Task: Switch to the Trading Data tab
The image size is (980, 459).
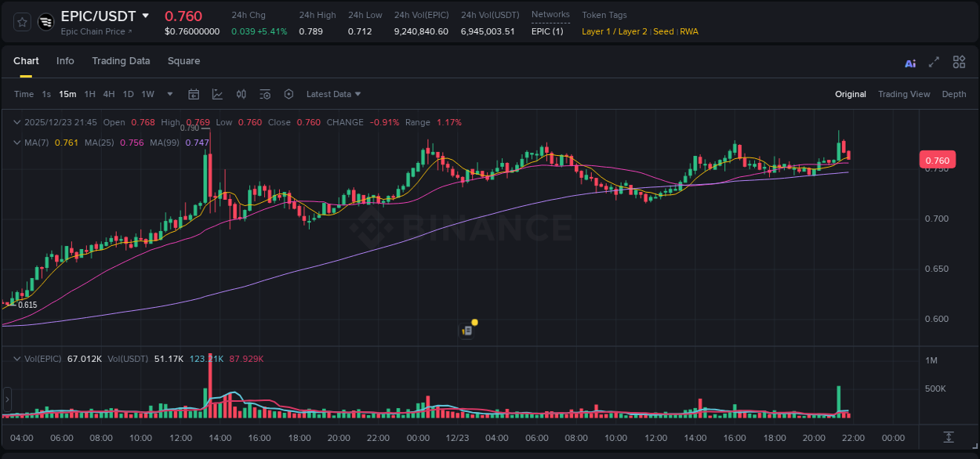Action: pos(121,61)
